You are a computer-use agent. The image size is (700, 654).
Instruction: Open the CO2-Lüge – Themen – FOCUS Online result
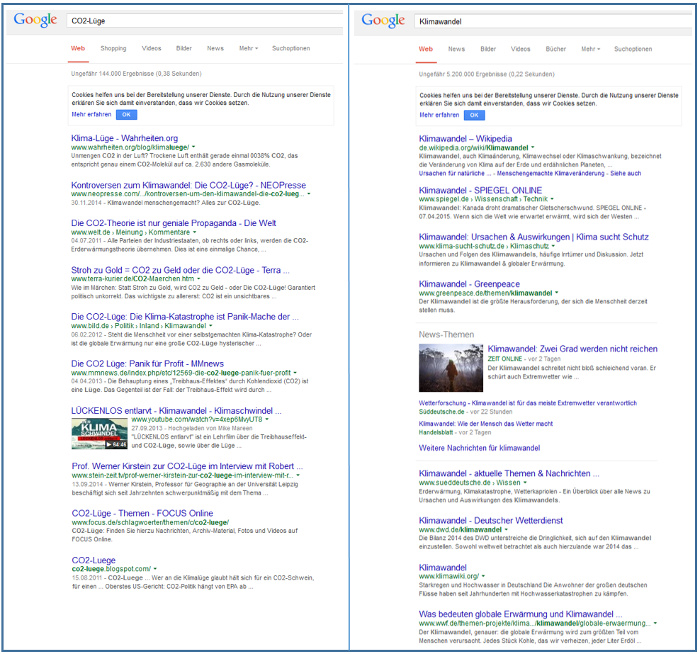pos(142,513)
